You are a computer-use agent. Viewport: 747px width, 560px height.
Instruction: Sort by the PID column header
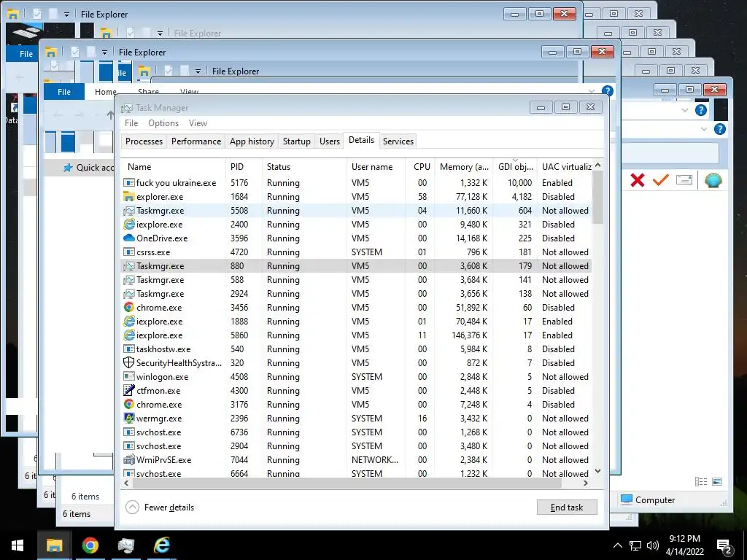[x=244, y=167]
